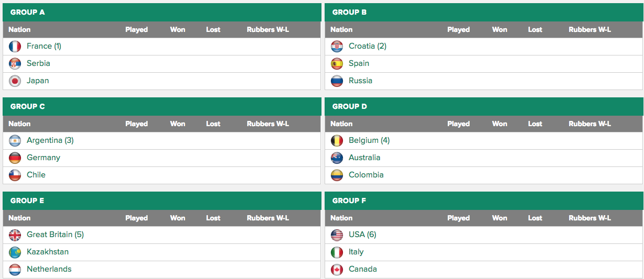Select the Belgium (4) nation link
The width and height of the screenshot is (644, 279).
369,140
